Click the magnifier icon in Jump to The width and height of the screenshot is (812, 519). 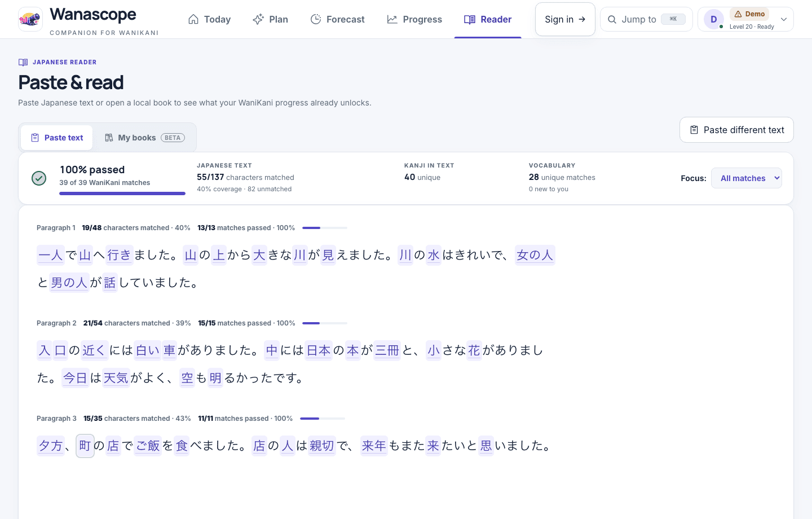(612, 19)
